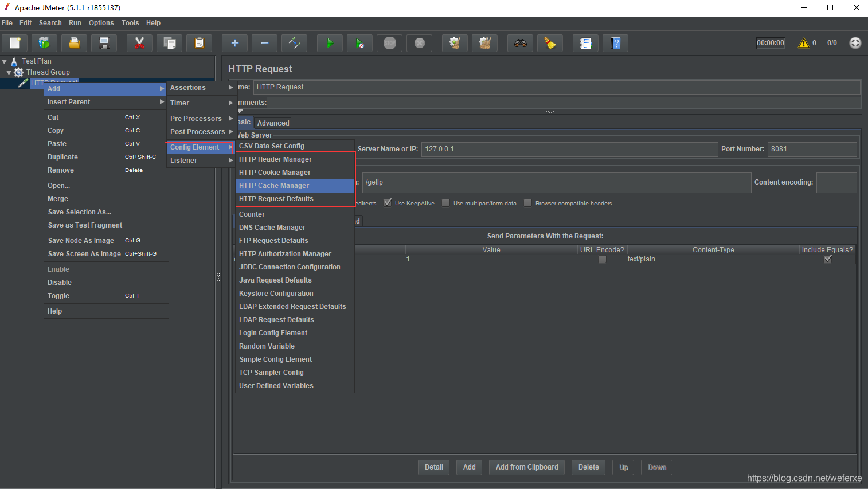Expand the Timer submenu

click(x=201, y=103)
